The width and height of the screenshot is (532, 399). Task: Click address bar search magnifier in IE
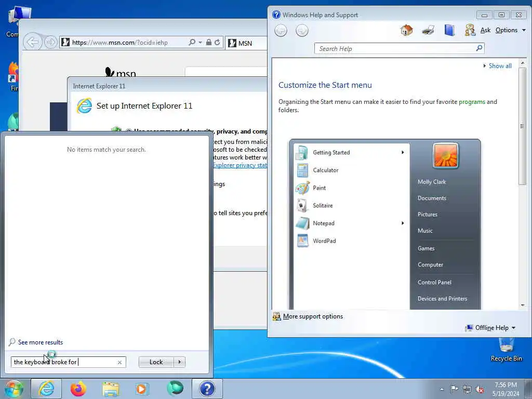pos(192,43)
